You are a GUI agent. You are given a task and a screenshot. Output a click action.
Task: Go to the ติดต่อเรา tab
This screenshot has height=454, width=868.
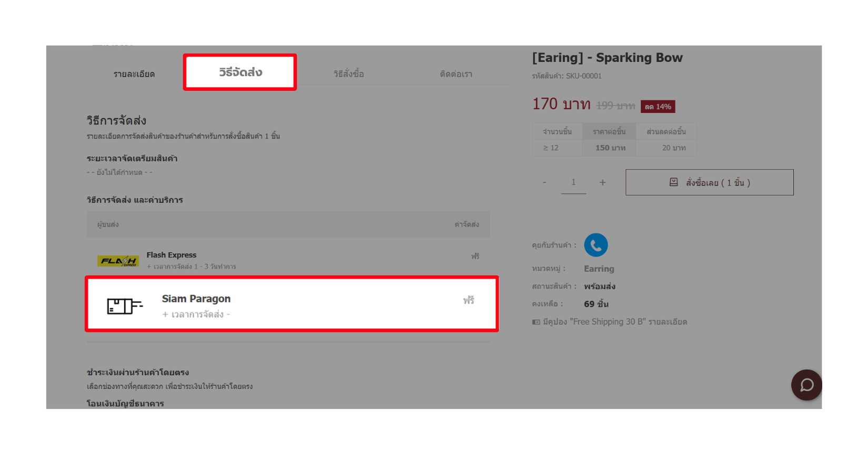[456, 74]
